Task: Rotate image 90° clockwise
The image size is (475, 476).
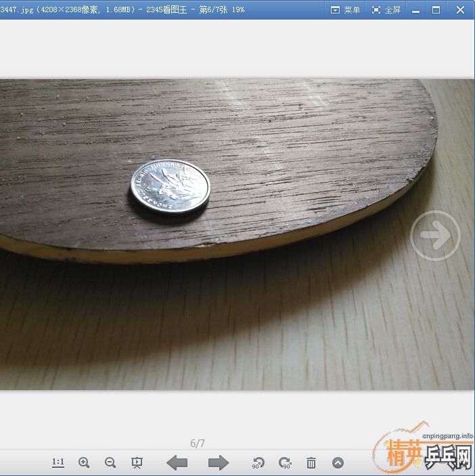Action: pos(285,462)
